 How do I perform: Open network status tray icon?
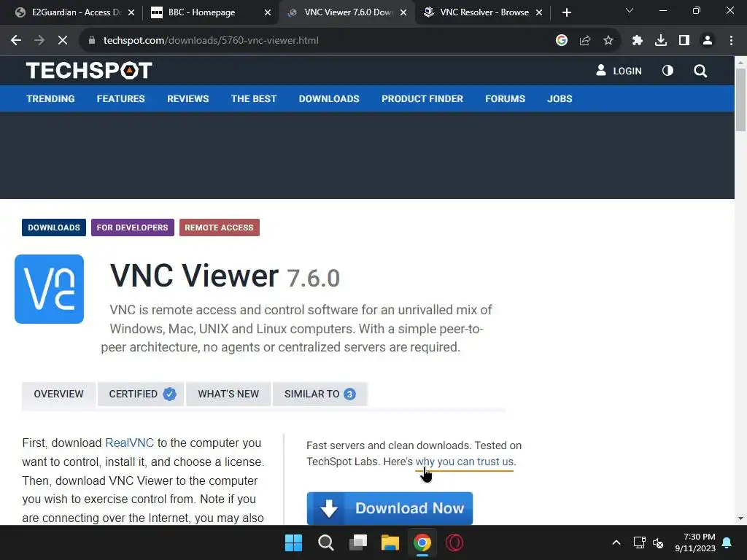pyautogui.click(x=639, y=542)
